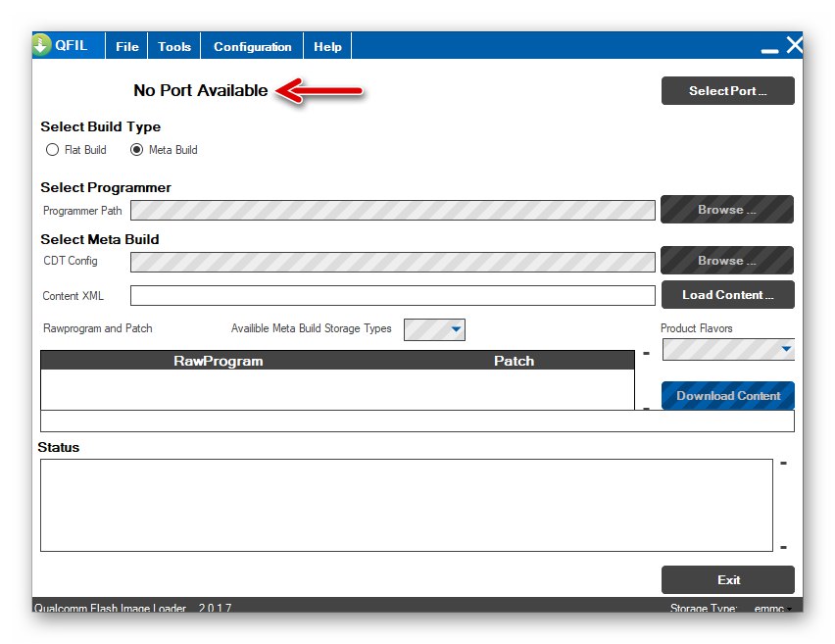Viewport: 835px width, 644px height.
Task: Click the Download Content button
Action: tap(728, 396)
